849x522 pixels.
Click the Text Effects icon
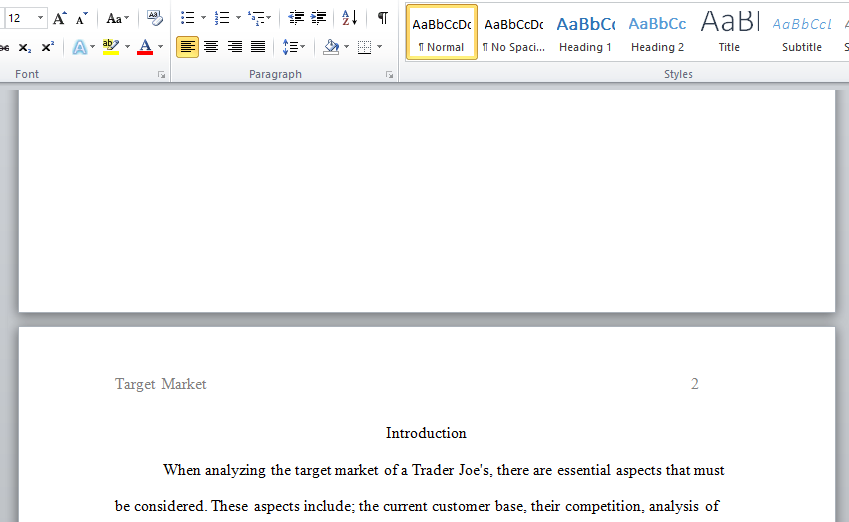pos(80,48)
